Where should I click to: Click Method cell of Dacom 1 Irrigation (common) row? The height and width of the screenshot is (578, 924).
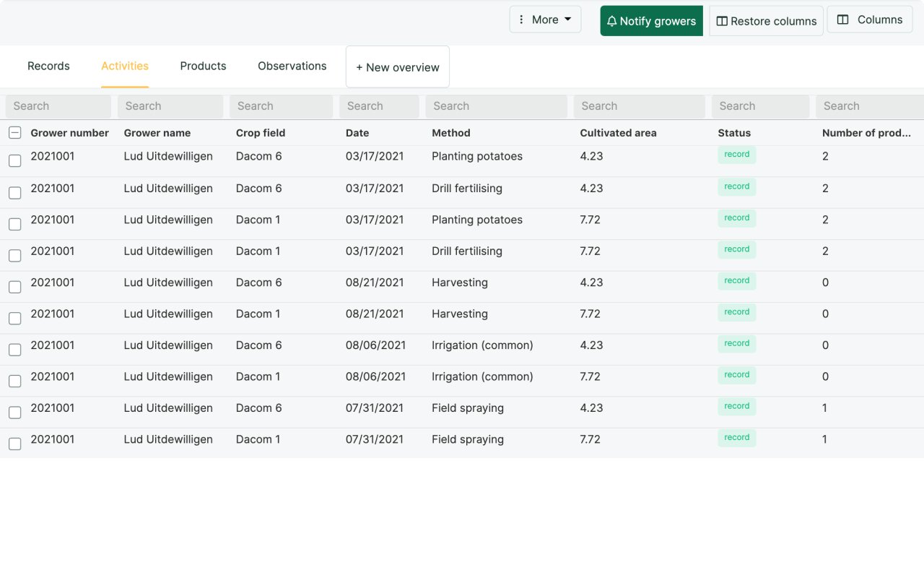click(482, 376)
